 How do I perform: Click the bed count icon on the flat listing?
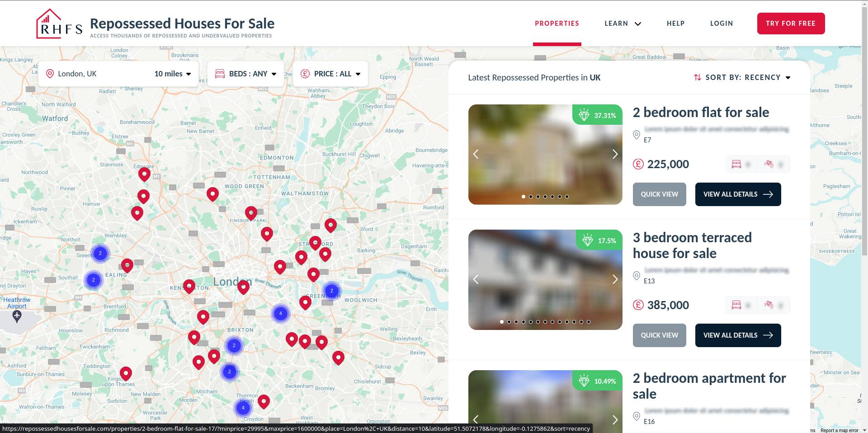coord(736,164)
